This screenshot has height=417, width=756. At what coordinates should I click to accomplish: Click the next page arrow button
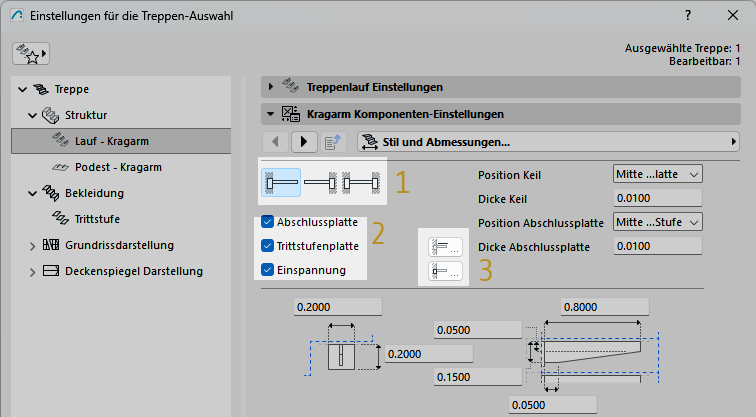305,142
